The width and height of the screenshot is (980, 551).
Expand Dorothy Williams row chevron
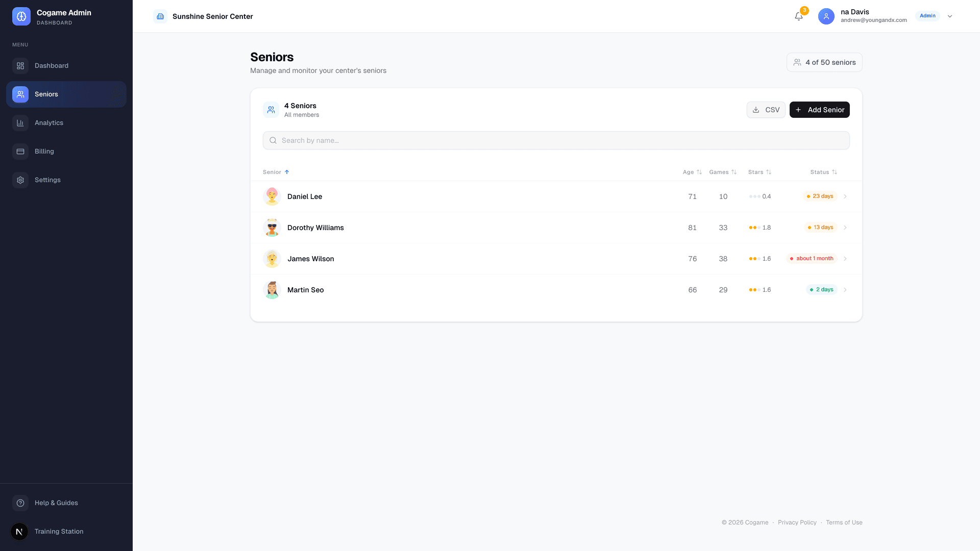845,228
